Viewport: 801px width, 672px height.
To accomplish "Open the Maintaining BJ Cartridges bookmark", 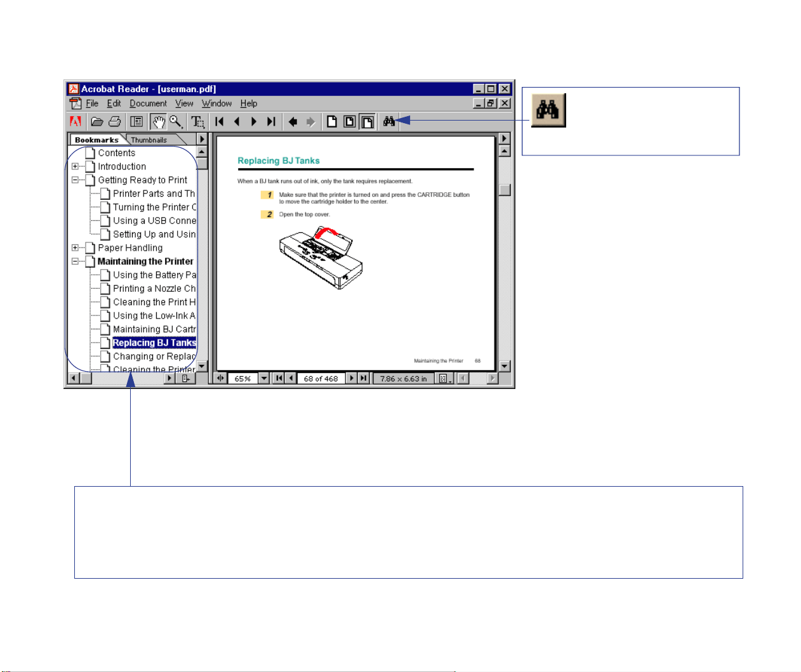I will (x=155, y=329).
